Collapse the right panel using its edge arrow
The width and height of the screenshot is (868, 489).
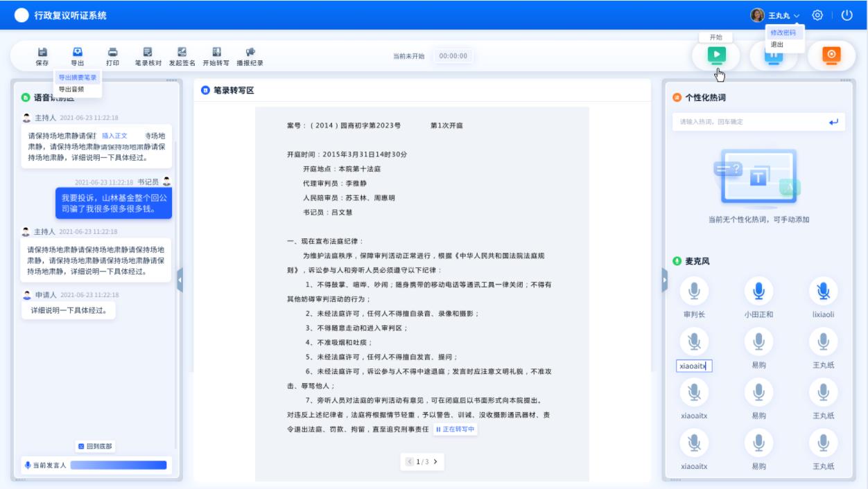pos(665,280)
